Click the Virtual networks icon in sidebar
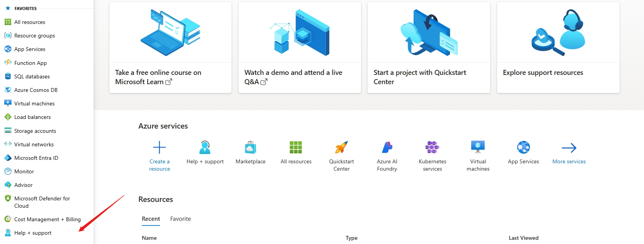 [x=8, y=144]
